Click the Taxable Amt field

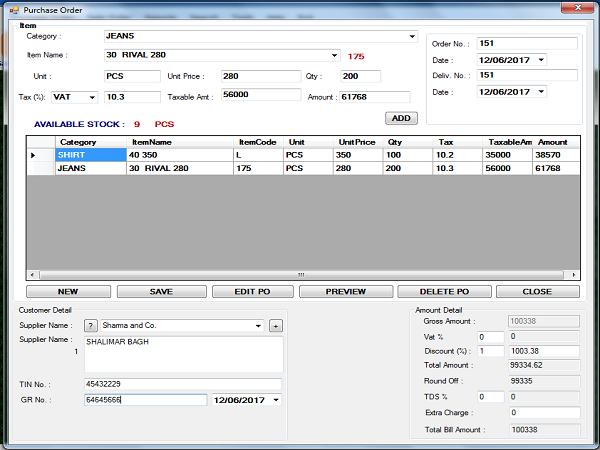coord(261,95)
